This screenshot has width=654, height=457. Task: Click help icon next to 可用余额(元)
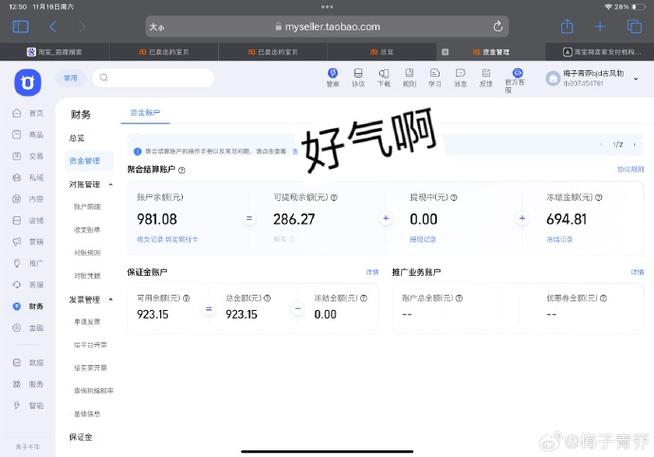click(x=186, y=298)
